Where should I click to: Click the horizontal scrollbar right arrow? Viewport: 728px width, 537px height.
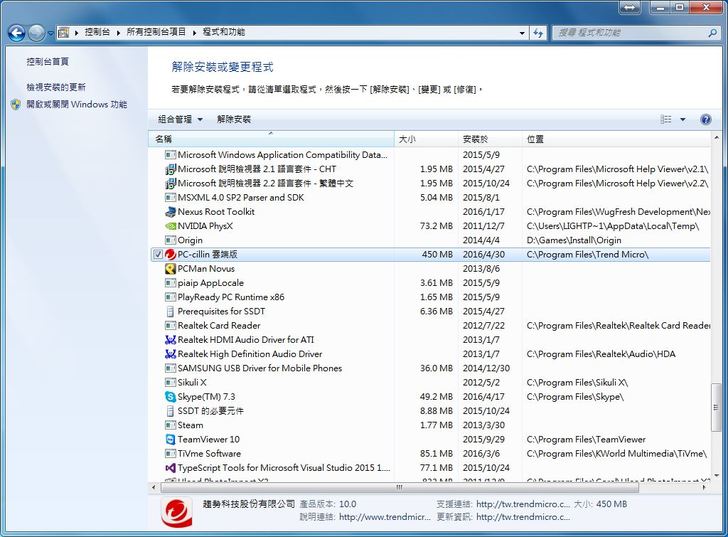coord(705,487)
